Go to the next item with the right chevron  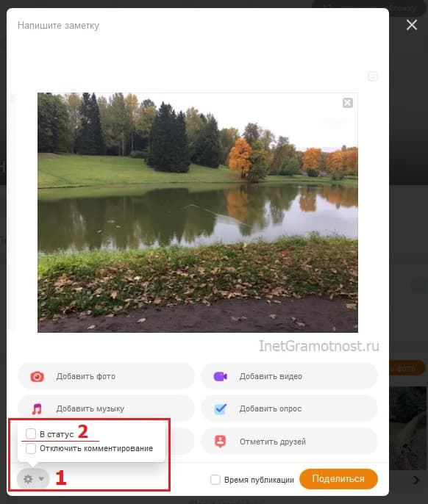(x=416, y=480)
